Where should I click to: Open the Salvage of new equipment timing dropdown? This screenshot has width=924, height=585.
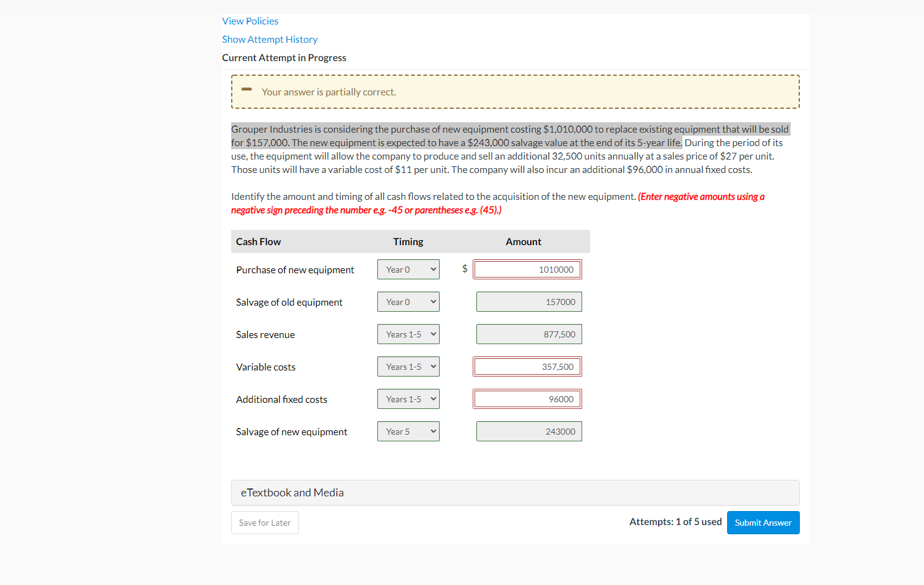pos(408,431)
